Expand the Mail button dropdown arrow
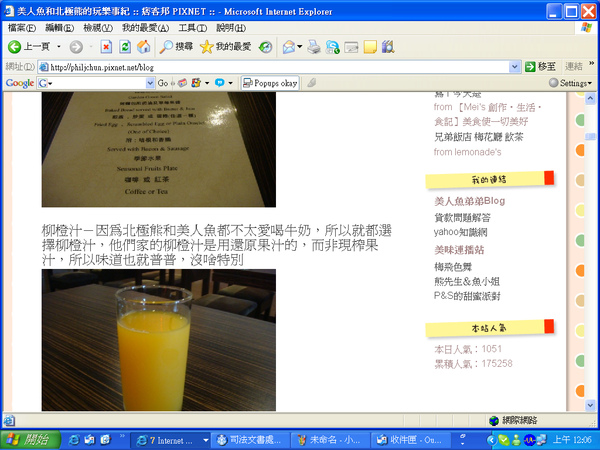 pyautogui.click(x=300, y=47)
